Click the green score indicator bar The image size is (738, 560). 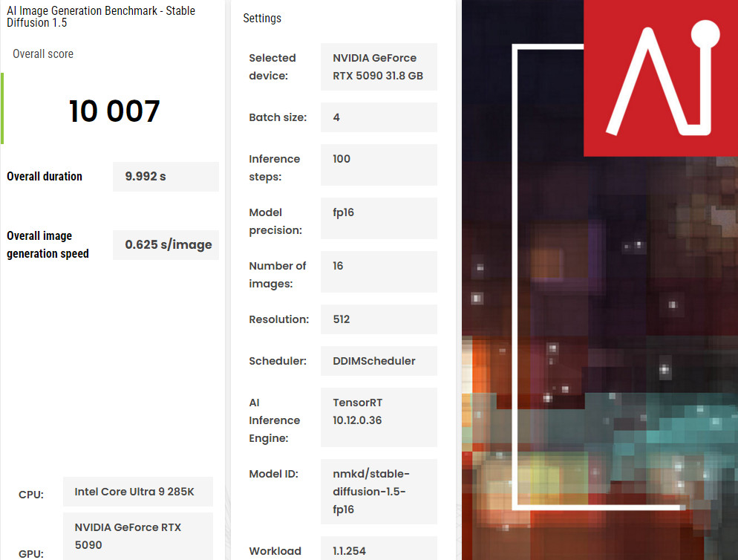[x=2, y=108]
